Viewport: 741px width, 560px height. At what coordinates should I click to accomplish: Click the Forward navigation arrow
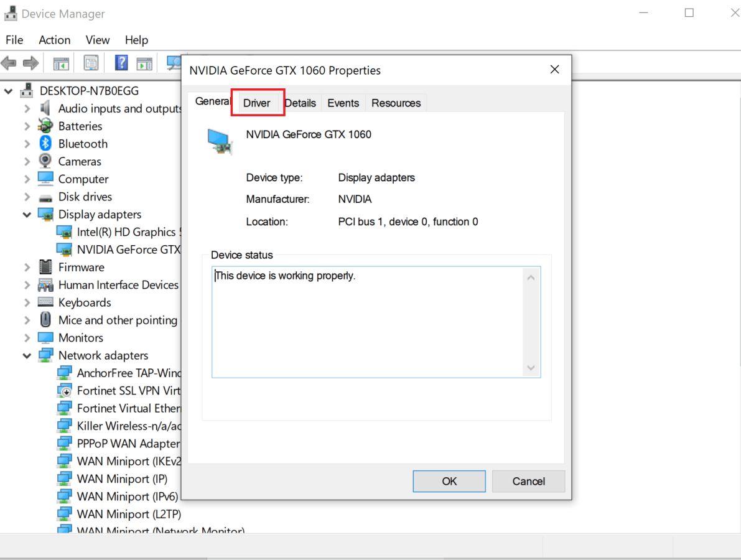(x=31, y=63)
